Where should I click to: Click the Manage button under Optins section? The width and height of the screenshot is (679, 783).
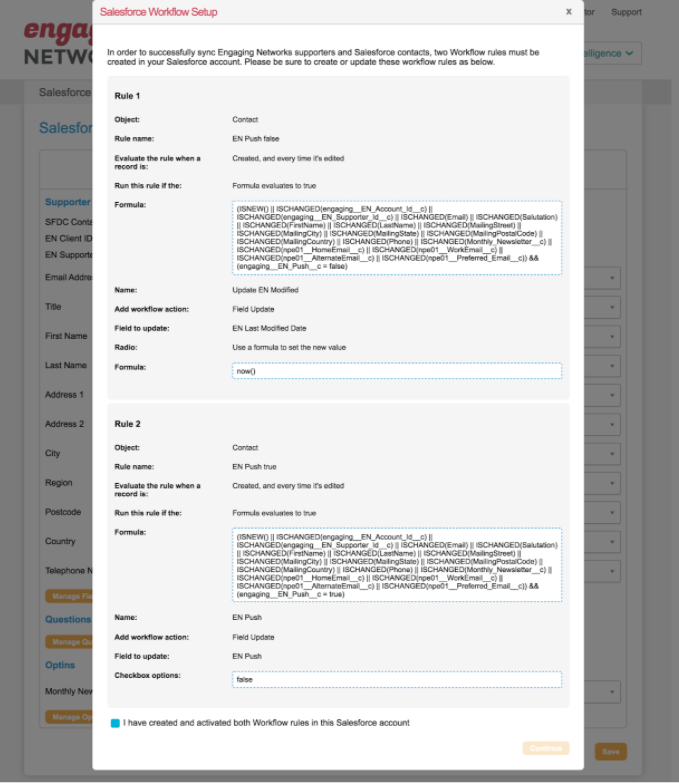tap(68, 717)
